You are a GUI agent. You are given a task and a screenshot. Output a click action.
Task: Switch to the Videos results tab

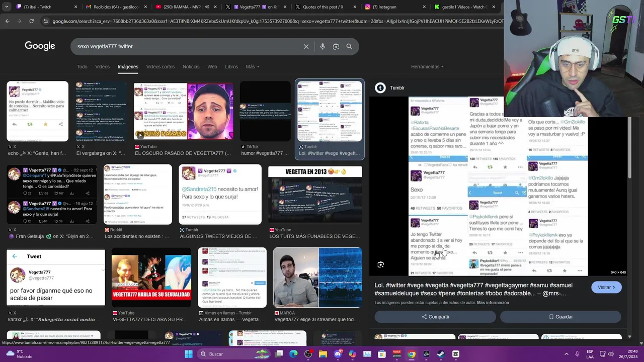(102, 67)
